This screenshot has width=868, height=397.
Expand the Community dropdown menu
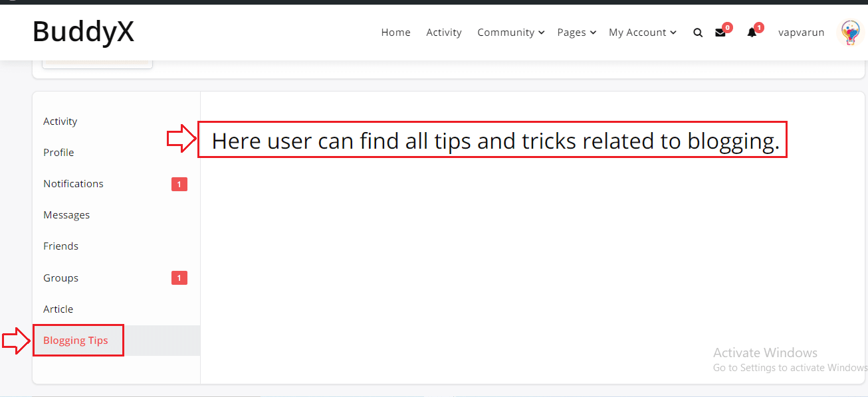coord(510,33)
